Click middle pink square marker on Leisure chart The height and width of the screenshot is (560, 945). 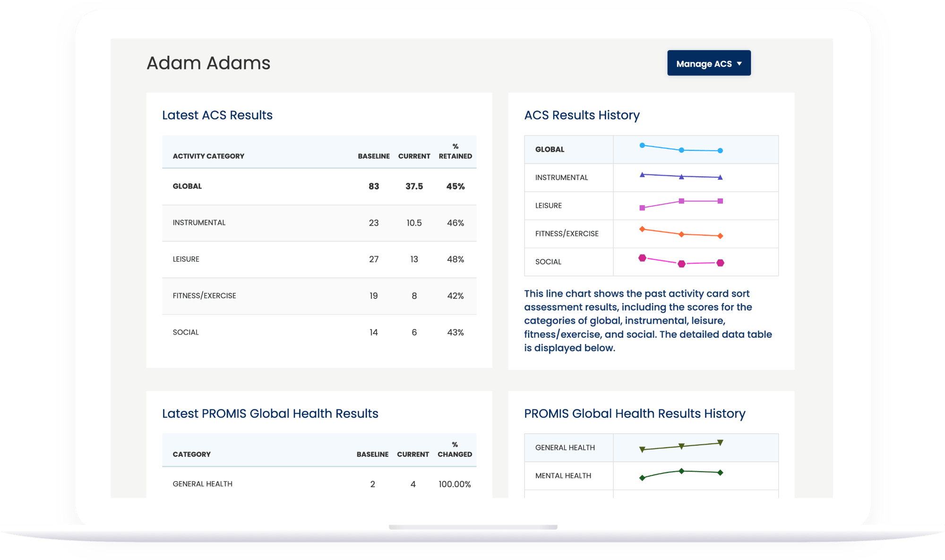[x=681, y=201]
